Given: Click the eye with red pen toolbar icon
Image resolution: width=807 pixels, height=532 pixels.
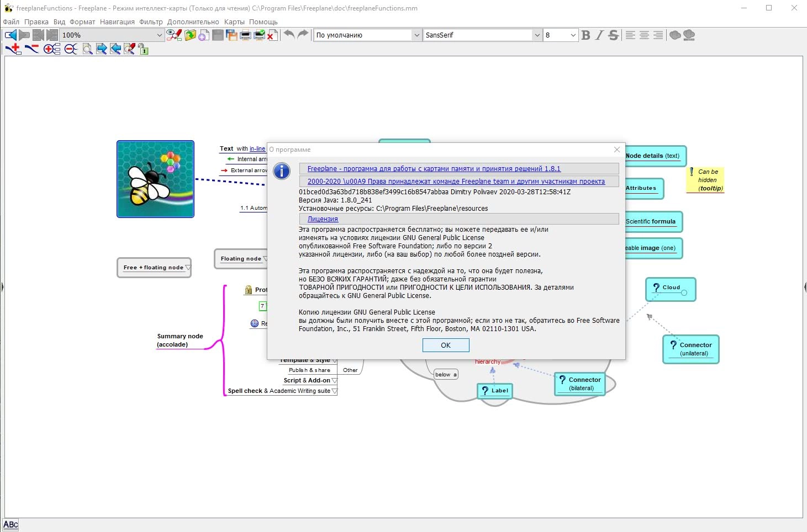Looking at the screenshot, I should coord(175,35).
